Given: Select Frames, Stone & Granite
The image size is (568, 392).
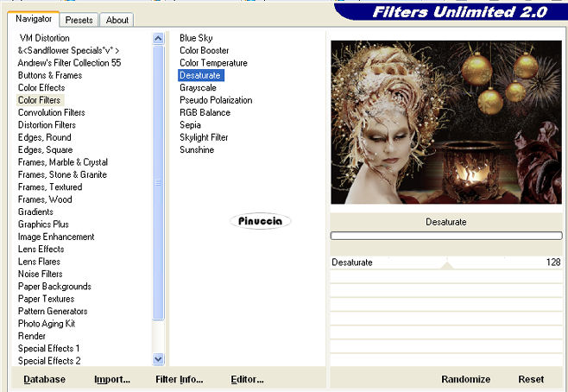Looking at the screenshot, I should tap(62, 174).
